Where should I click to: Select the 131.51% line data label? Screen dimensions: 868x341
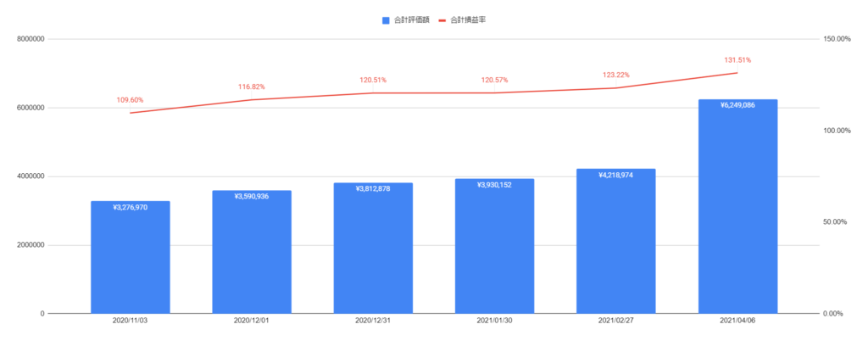[737, 60]
